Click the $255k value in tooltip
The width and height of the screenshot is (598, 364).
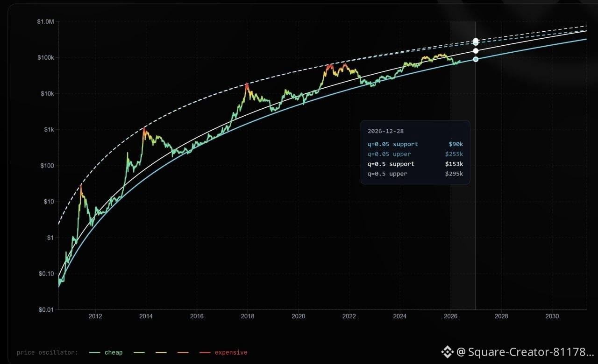click(454, 154)
